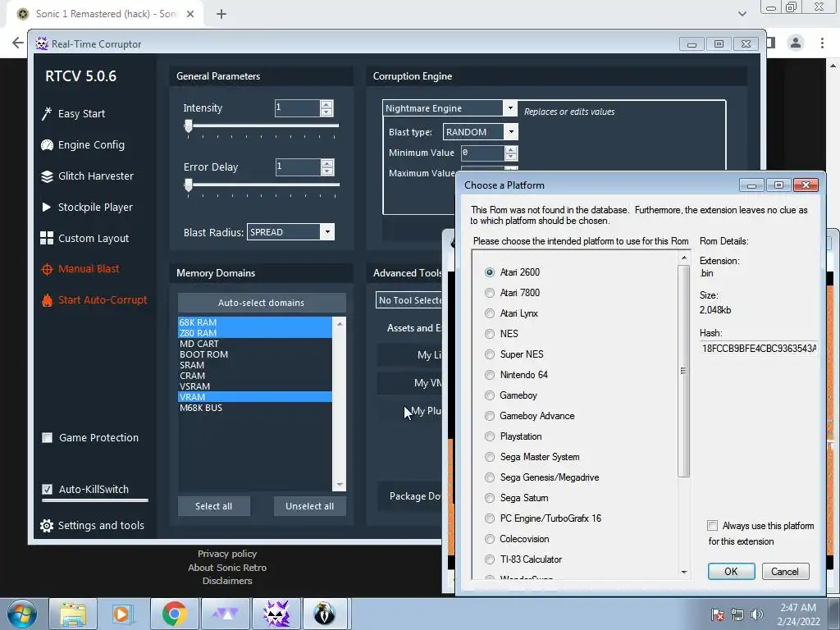Pick Gameboy Advance platform
Viewport: 840px width, 630px height.
tap(489, 416)
